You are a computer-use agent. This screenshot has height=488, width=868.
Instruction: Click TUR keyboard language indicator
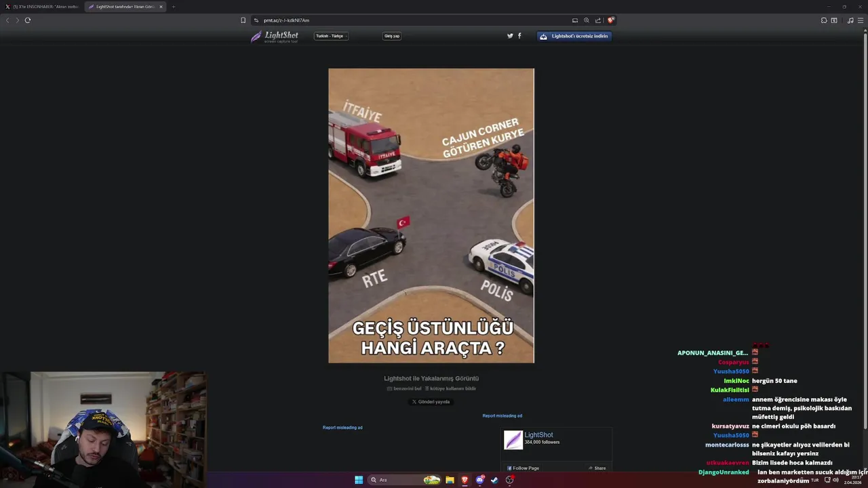(x=814, y=480)
